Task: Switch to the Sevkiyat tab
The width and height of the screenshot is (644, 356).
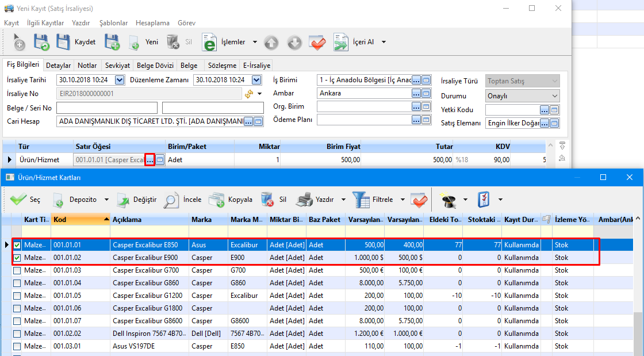Action: click(117, 66)
